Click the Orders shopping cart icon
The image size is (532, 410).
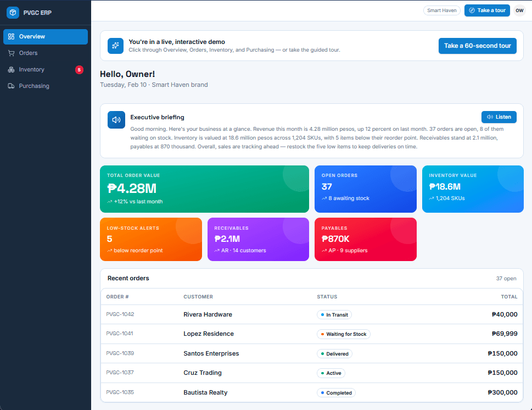11,53
